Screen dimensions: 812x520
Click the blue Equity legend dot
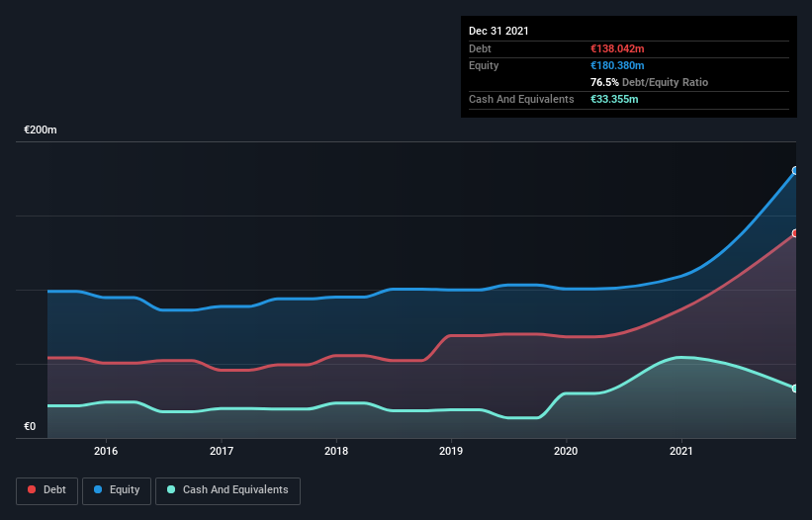click(x=98, y=489)
